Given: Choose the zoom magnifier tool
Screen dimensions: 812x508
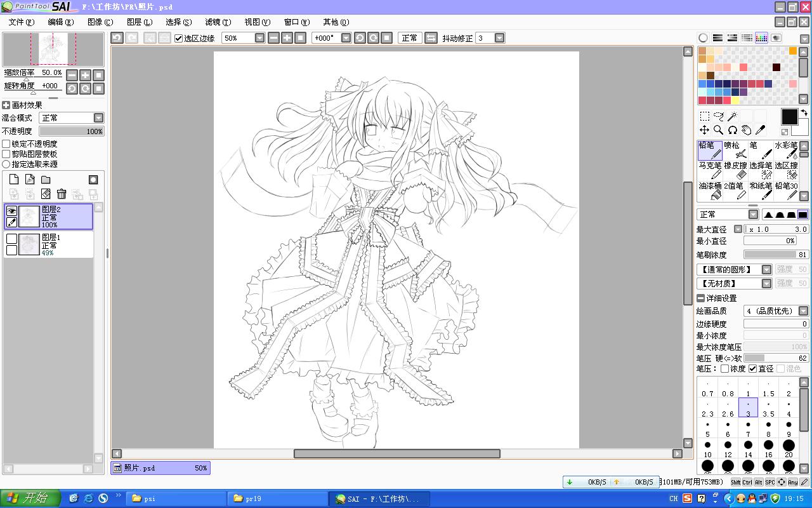Looking at the screenshot, I should tap(719, 130).
